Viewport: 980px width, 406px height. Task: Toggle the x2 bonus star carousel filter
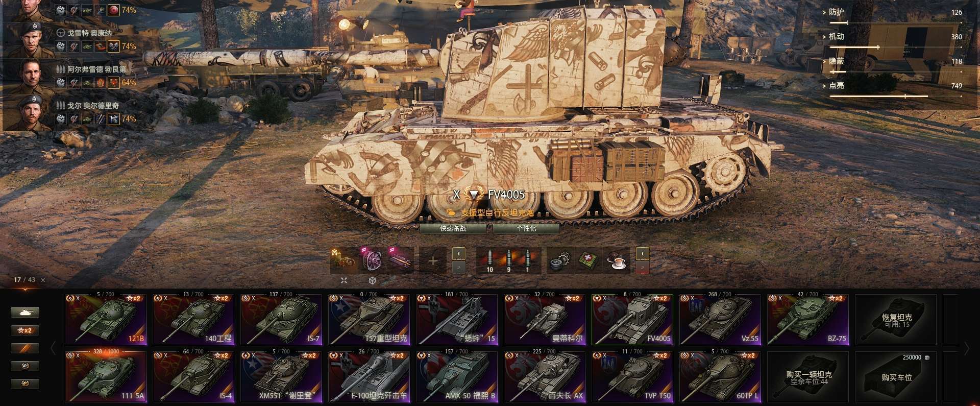(25, 330)
